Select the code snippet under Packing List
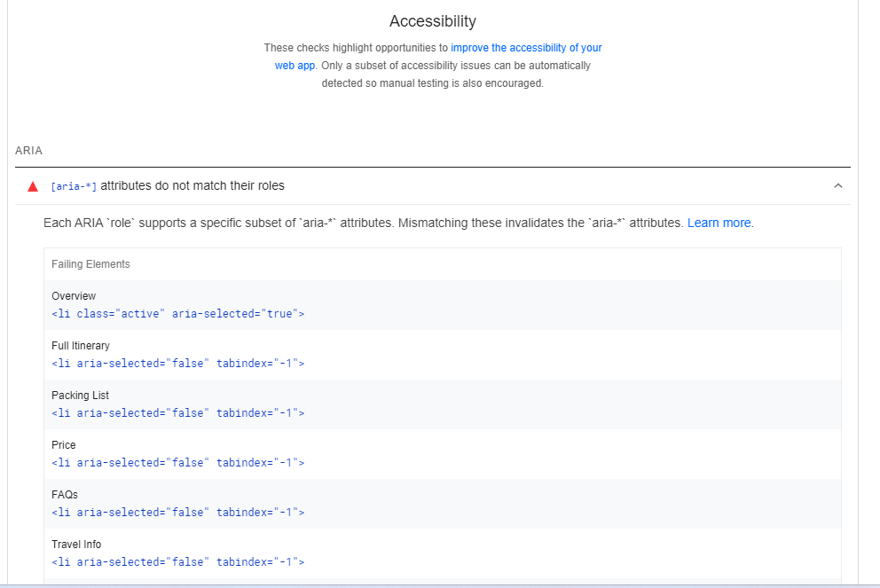880x588 pixels. [x=178, y=413]
